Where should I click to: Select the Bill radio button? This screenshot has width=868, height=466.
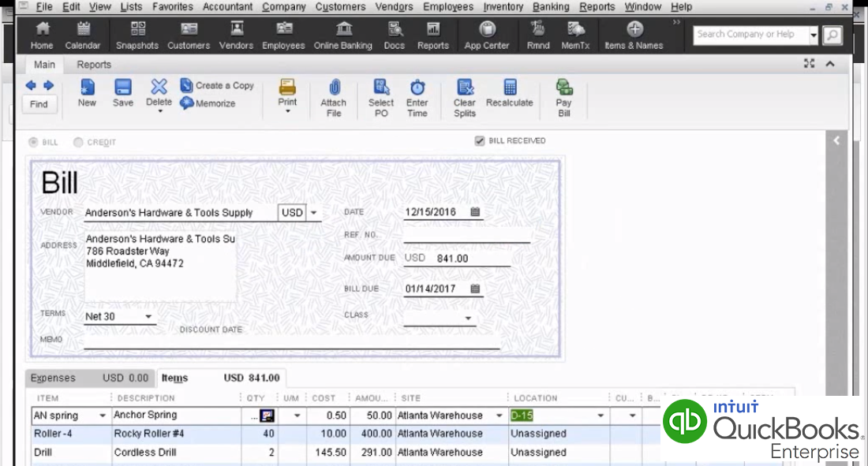pyautogui.click(x=33, y=143)
